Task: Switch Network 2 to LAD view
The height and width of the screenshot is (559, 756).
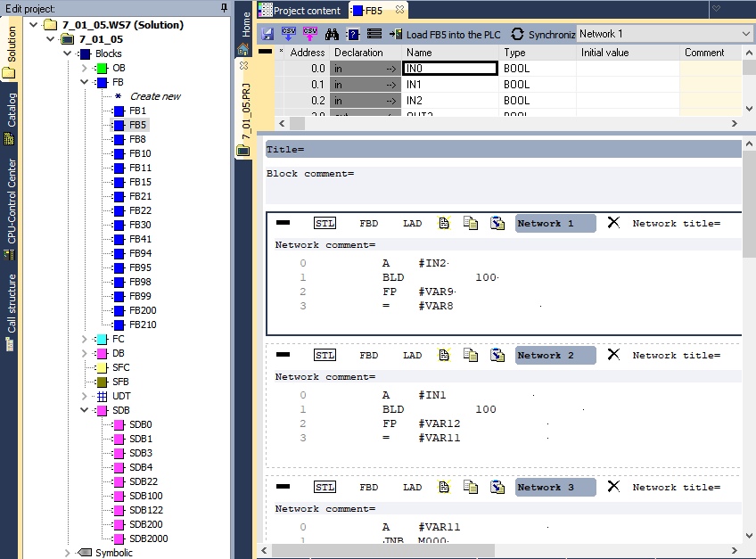Action: 412,355
